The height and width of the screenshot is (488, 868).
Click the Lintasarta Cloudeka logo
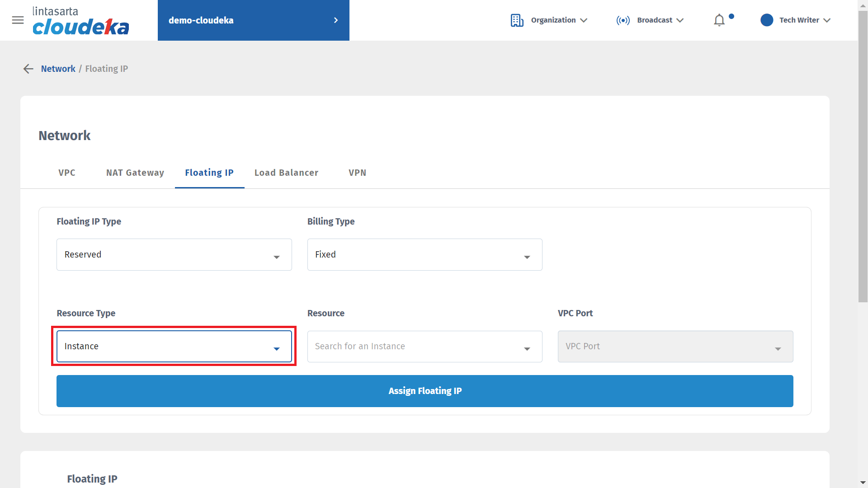point(80,21)
